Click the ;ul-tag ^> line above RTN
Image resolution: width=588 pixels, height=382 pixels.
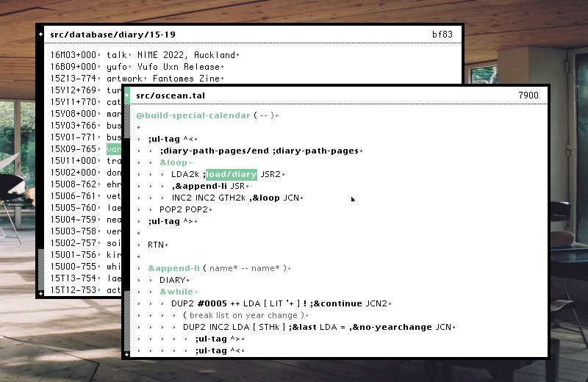tap(171, 221)
